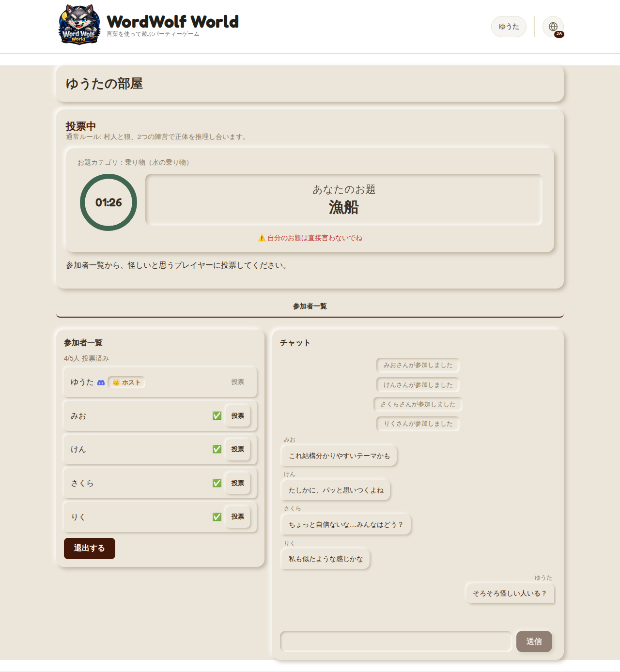Vote for りく with the 投票 button
Screen dimensions: 620x672
pos(238,517)
